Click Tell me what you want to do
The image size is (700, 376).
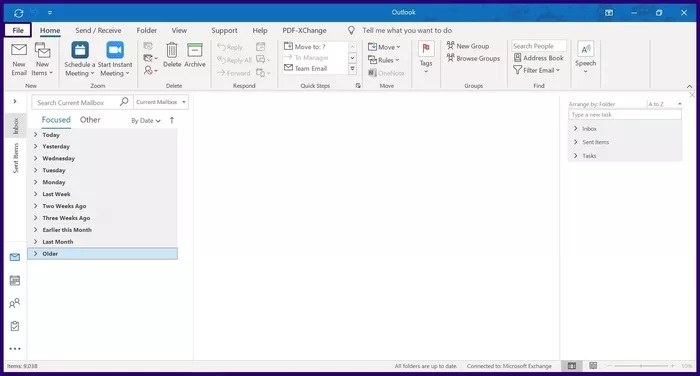[407, 30]
